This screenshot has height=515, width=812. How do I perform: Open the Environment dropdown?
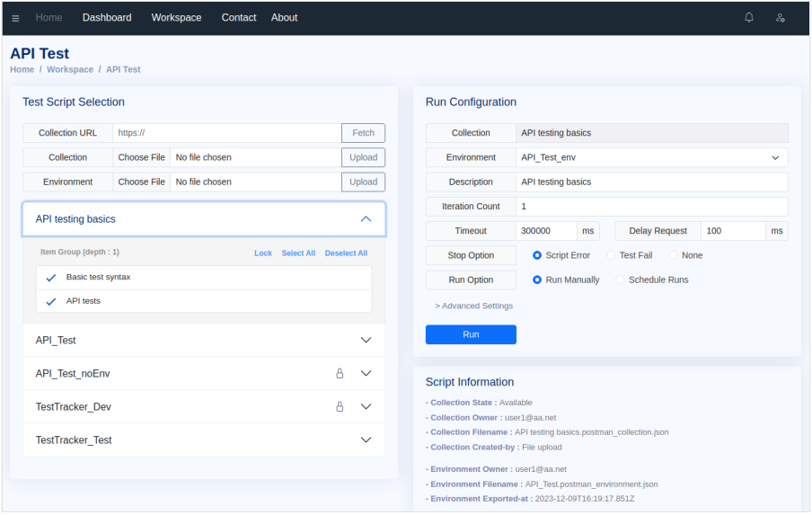651,157
